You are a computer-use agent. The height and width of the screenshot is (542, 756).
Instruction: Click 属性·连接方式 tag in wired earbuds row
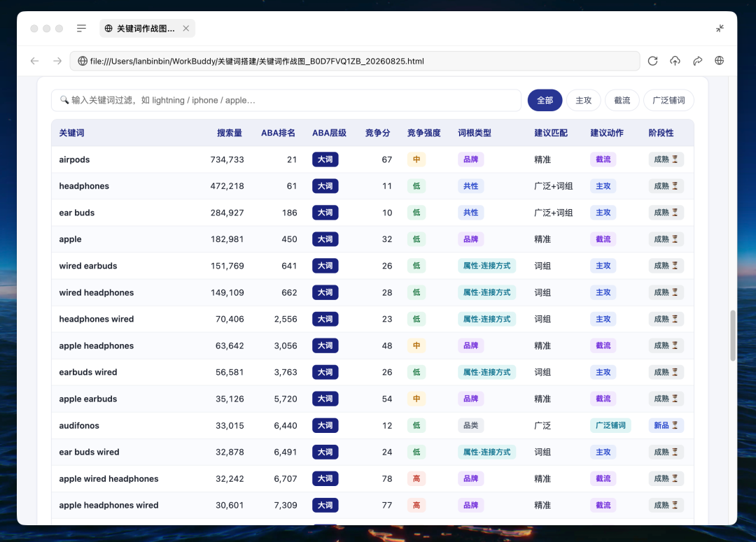pyautogui.click(x=486, y=266)
